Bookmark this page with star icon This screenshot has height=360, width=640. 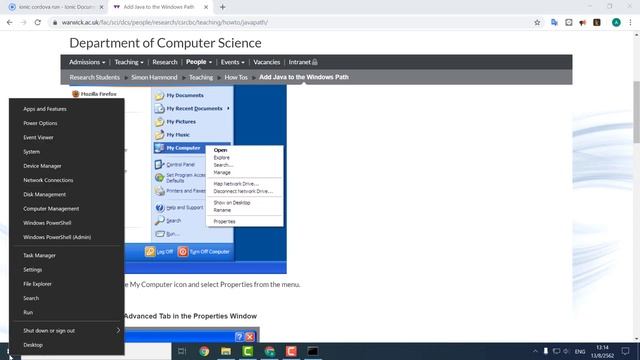click(x=537, y=22)
